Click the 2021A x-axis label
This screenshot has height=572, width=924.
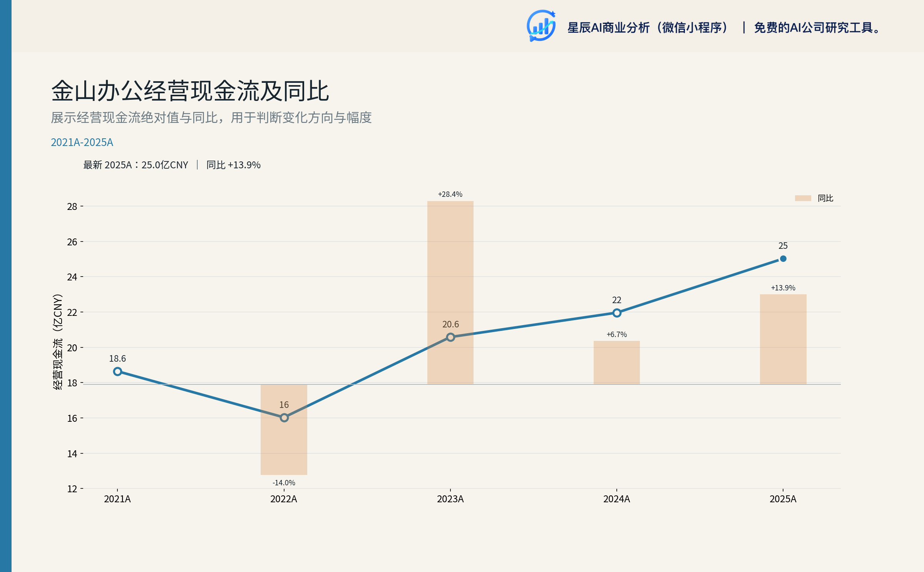click(117, 499)
